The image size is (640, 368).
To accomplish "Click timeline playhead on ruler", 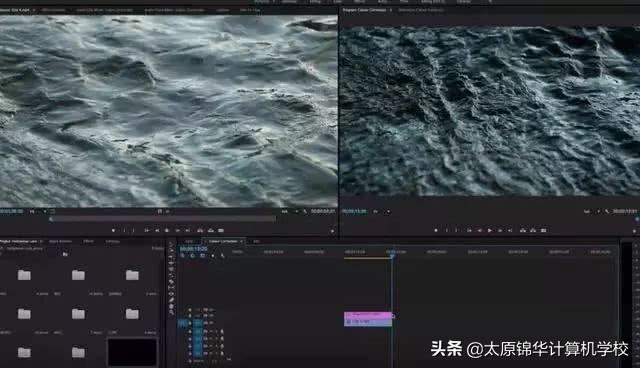I will click(x=392, y=256).
